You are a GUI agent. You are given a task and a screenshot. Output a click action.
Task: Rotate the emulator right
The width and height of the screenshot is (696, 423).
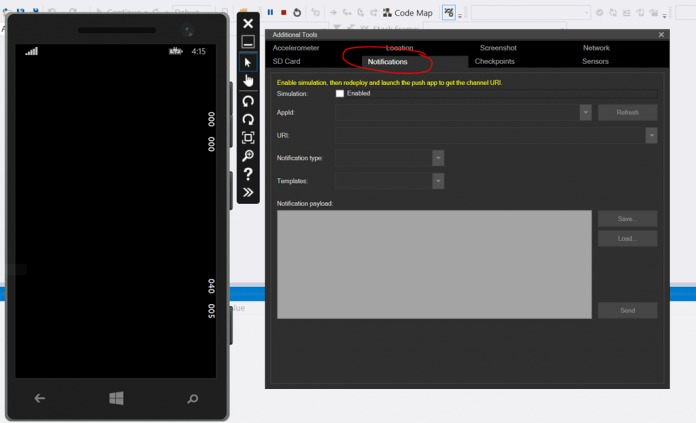(248, 119)
